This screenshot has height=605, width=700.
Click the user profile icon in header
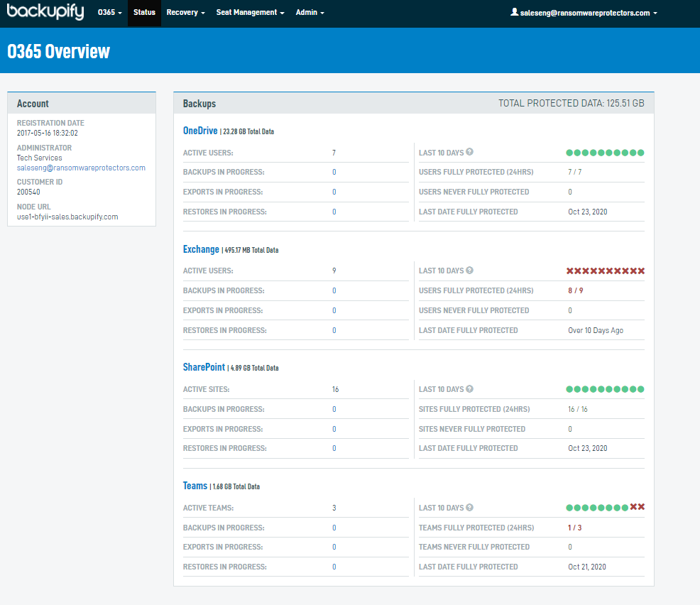(515, 13)
